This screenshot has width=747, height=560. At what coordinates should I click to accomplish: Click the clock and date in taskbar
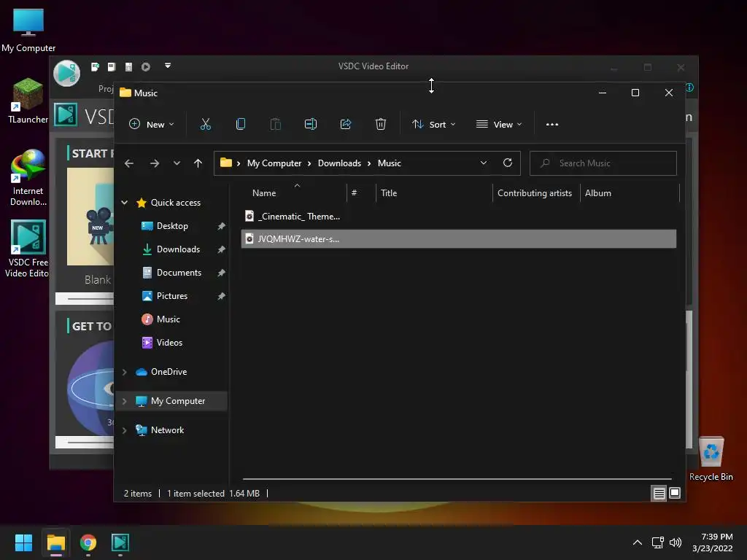click(712, 542)
